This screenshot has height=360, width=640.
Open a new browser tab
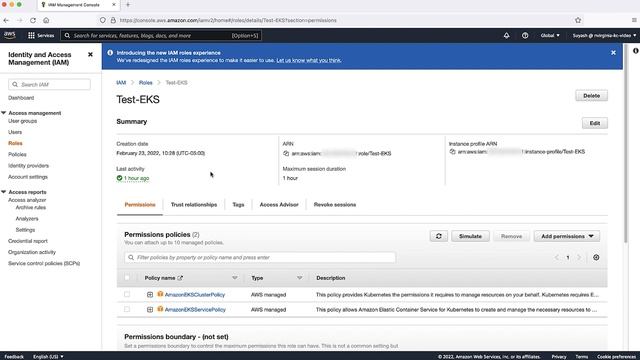(x=128, y=5)
